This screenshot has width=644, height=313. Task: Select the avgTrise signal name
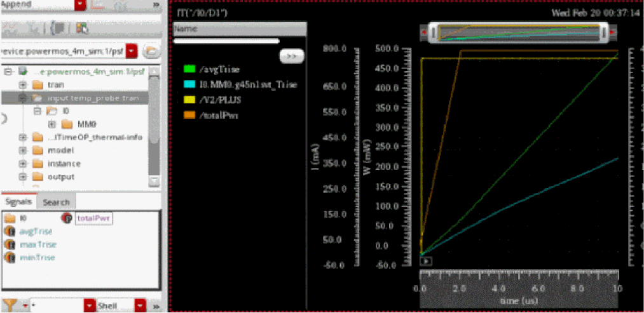click(36, 231)
